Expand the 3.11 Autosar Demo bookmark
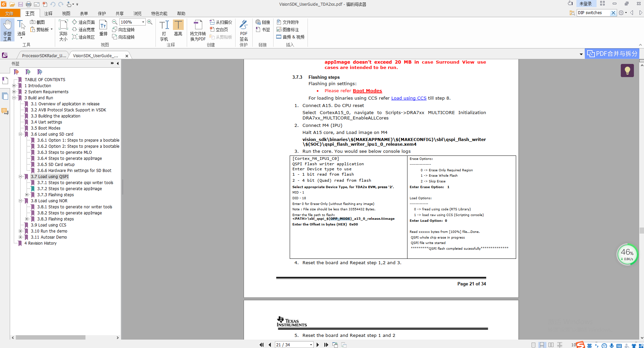Viewport: 644px width, 348px height. [x=21, y=237]
